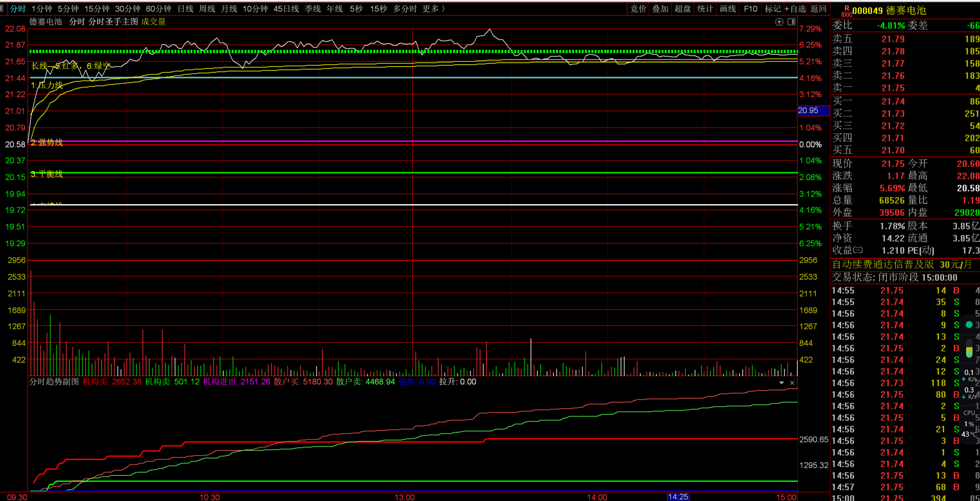This screenshot has height=501, width=980.
Task: Click the R1000 badge beside stock code
Action: pos(846,11)
